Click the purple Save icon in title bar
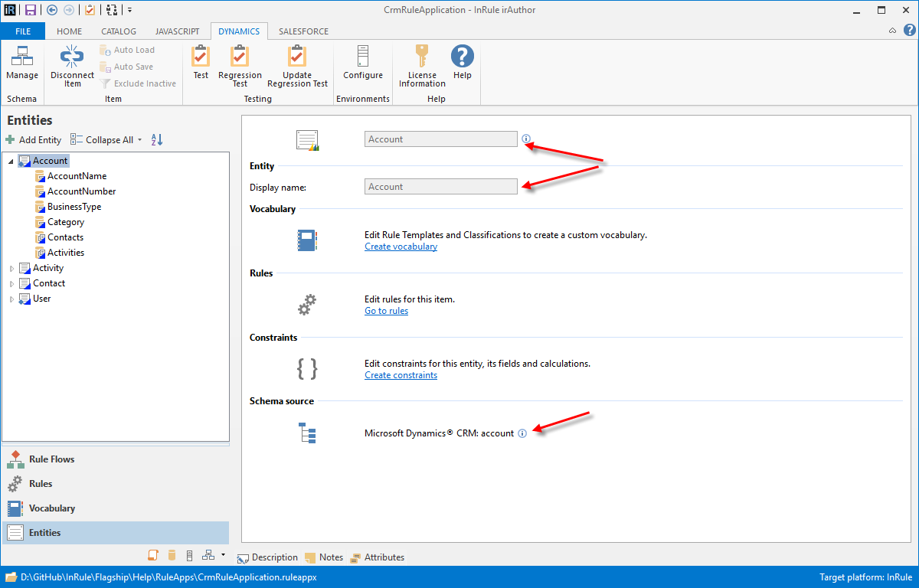Image resolution: width=919 pixels, height=588 pixels. pos(31,10)
